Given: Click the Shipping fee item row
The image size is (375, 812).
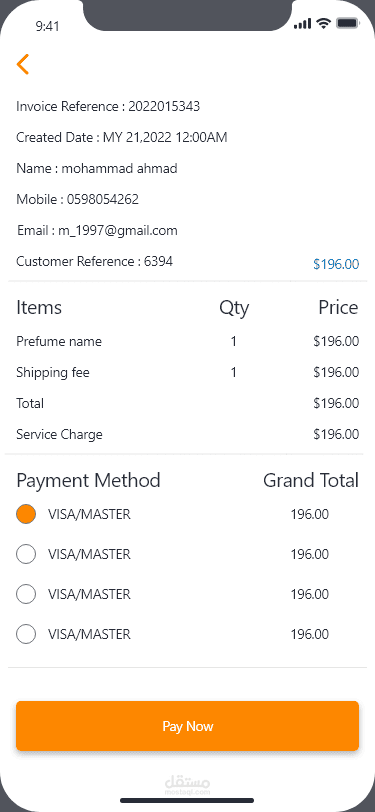Looking at the screenshot, I should pos(188,372).
